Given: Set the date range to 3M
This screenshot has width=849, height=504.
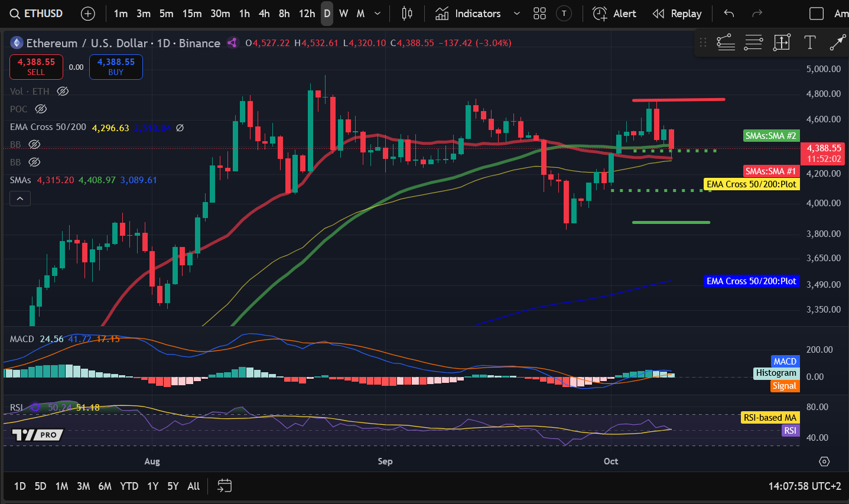Looking at the screenshot, I should (83, 486).
